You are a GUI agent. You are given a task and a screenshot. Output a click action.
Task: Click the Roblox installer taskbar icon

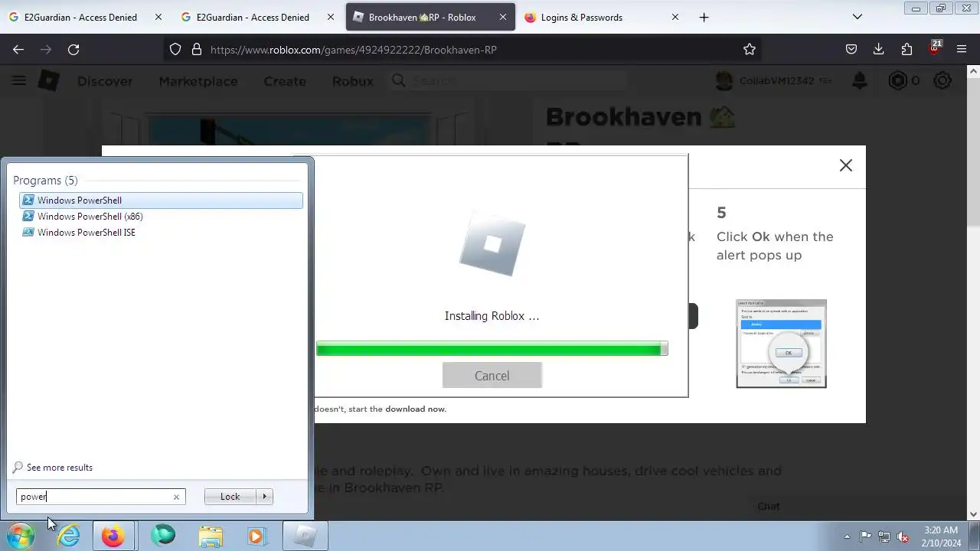[x=305, y=536]
